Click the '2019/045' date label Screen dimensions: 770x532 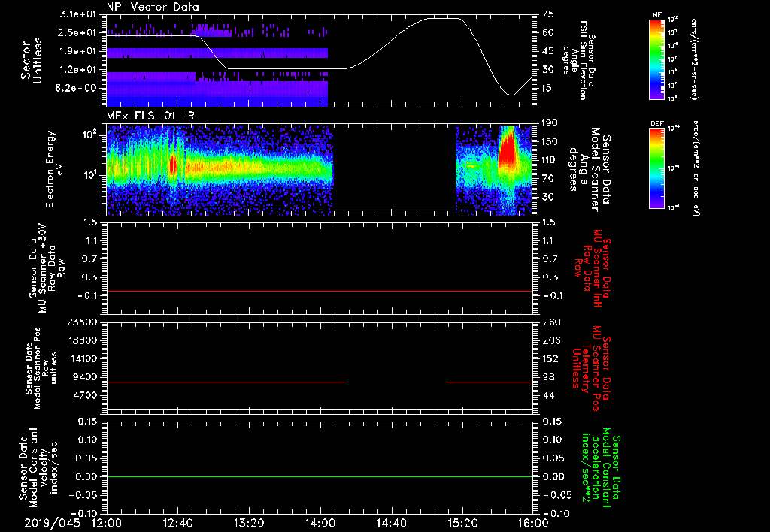tap(52, 523)
